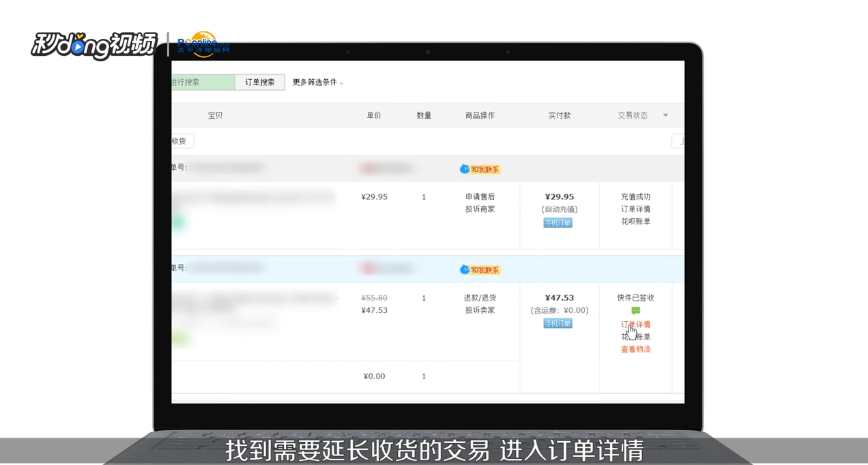This screenshot has width=868, height=465.
Task: Click the struck-through ¥55.80 price
Action: point(374,298)
